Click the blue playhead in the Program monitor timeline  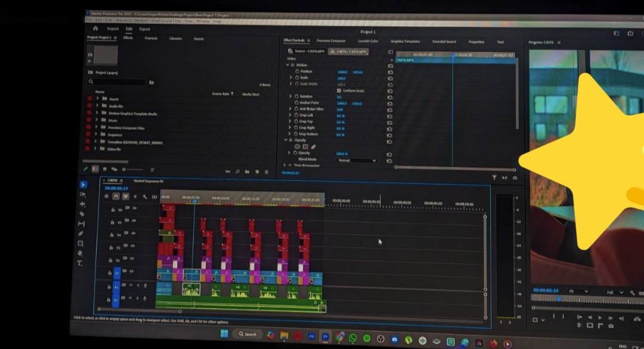point(559,299)
